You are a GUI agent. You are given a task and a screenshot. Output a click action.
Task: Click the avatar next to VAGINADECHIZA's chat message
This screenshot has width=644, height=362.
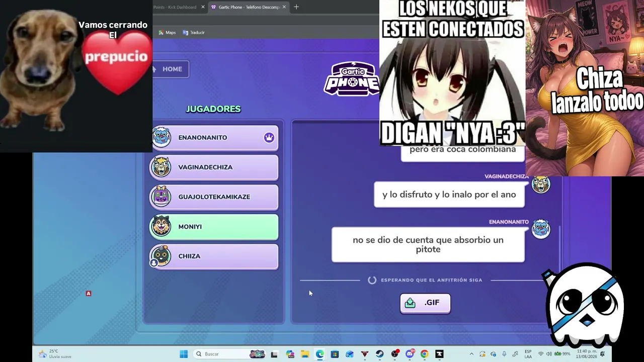[541, 184]
